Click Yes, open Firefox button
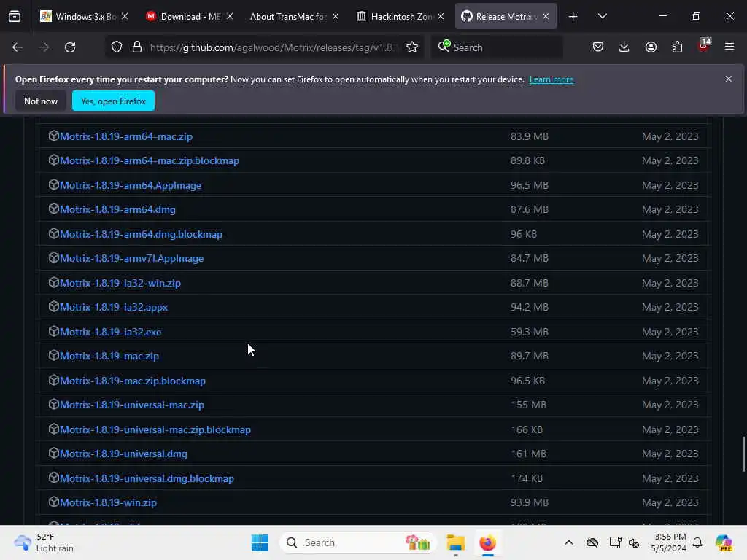Screen dimensions: 747x560 coord(113,101)
